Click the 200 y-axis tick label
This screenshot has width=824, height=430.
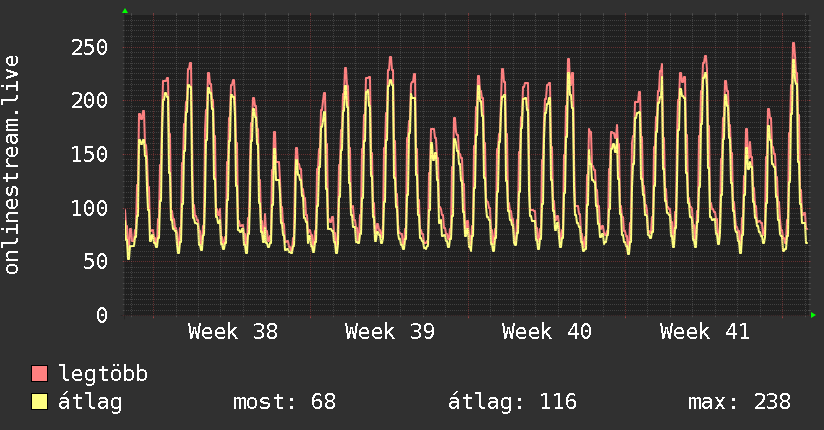click(x=90, y=100)
